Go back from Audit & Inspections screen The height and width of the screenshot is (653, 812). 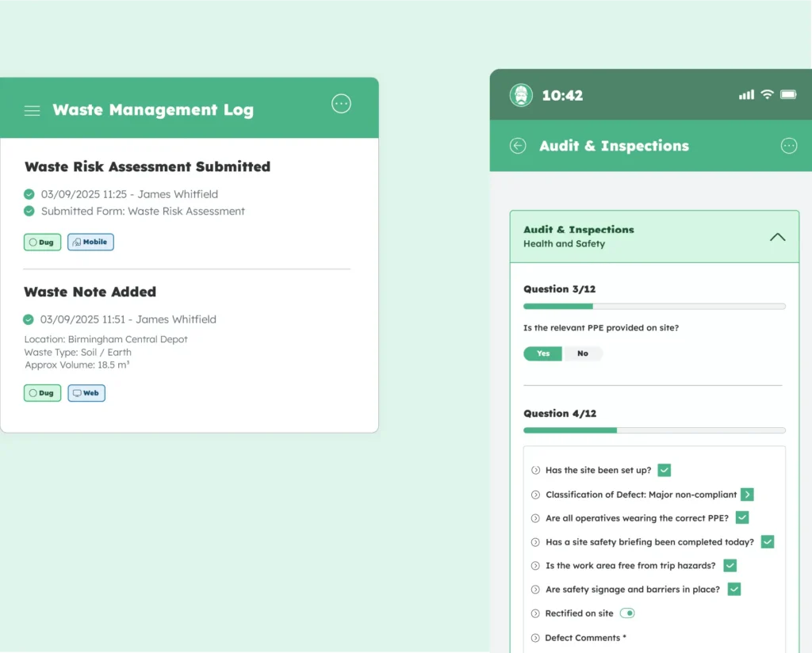518,146
